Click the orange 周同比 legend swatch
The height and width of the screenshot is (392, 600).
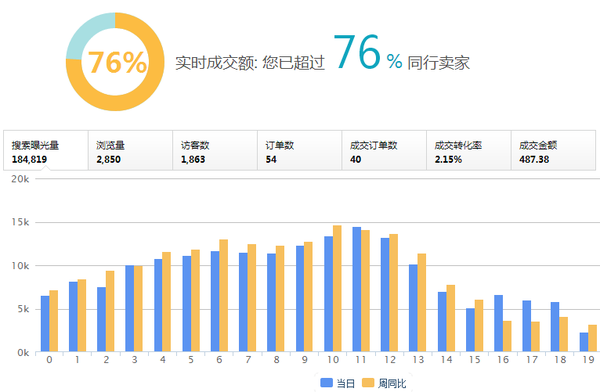pyautogui.click(x=368, y=382)
